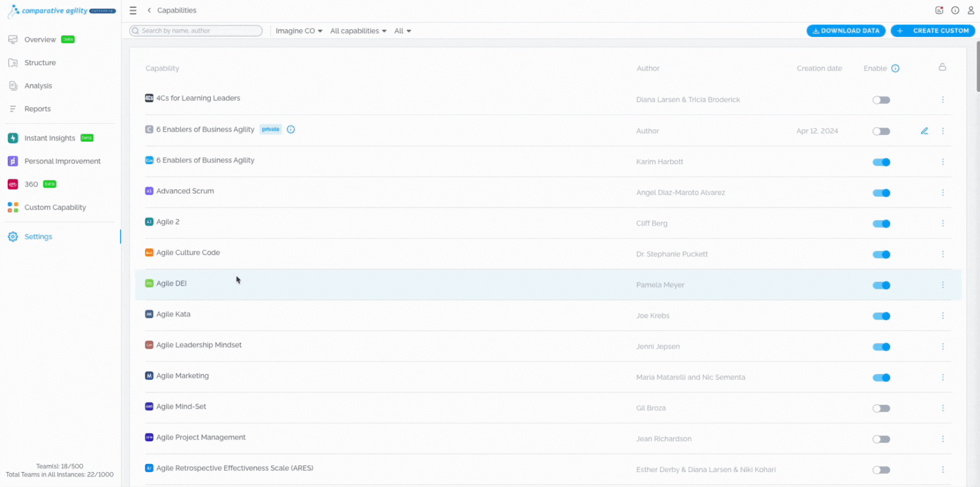This screenshot has width=980, height=487.
Task: Open the All capabilities filter dropdown
Action: [x=358, y=31]
